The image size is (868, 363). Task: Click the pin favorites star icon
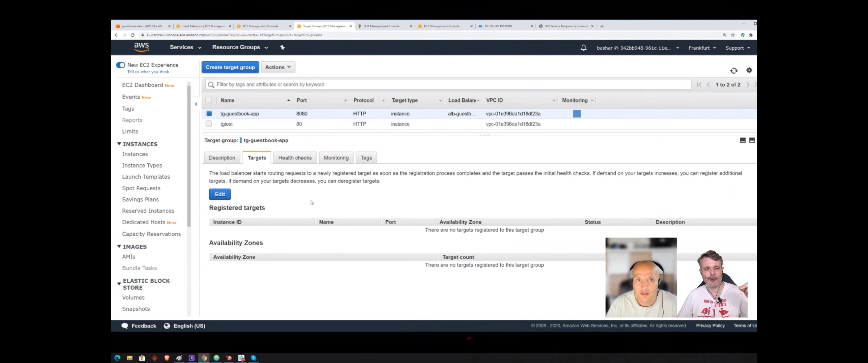pos(282,47)
